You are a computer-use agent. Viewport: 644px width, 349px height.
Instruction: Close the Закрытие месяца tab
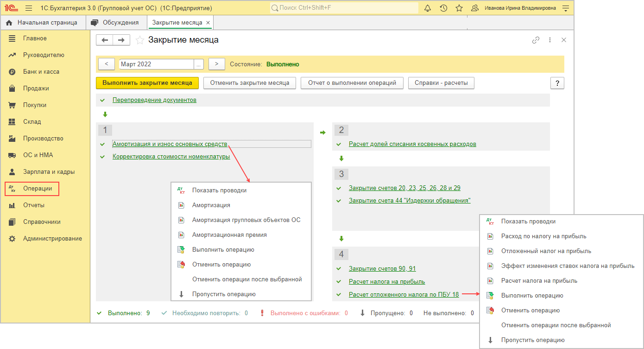[x=208, y=22]
